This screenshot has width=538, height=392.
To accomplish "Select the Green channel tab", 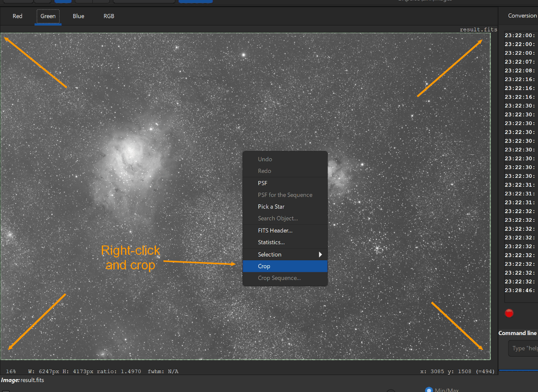I will coord(48,16).
